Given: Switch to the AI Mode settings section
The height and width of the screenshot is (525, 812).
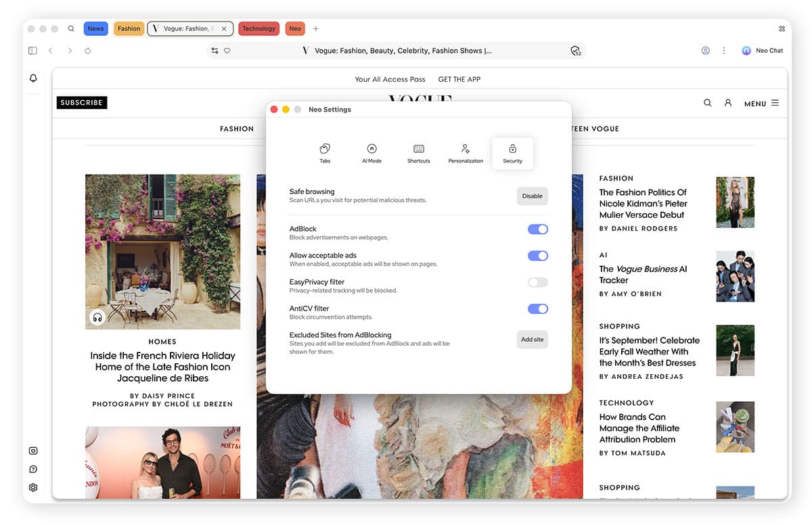Looking at the screenshot, I should [371, 154].
